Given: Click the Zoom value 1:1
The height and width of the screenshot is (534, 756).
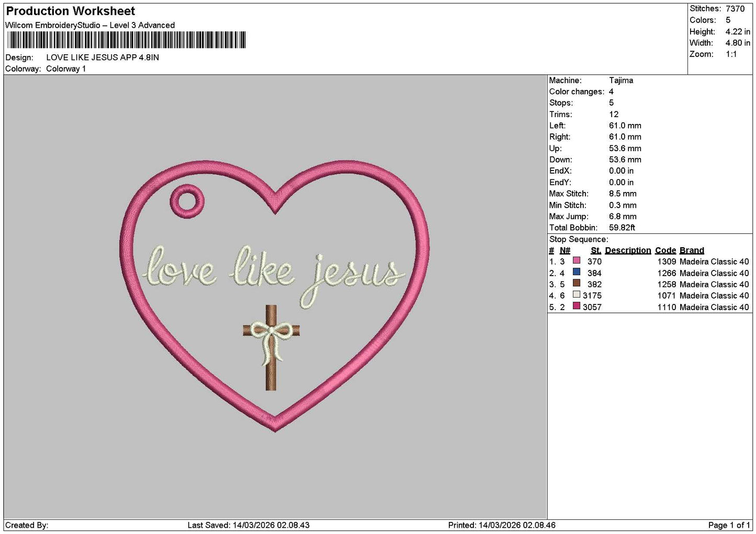Looking at the screenshot, I should 731,54.
